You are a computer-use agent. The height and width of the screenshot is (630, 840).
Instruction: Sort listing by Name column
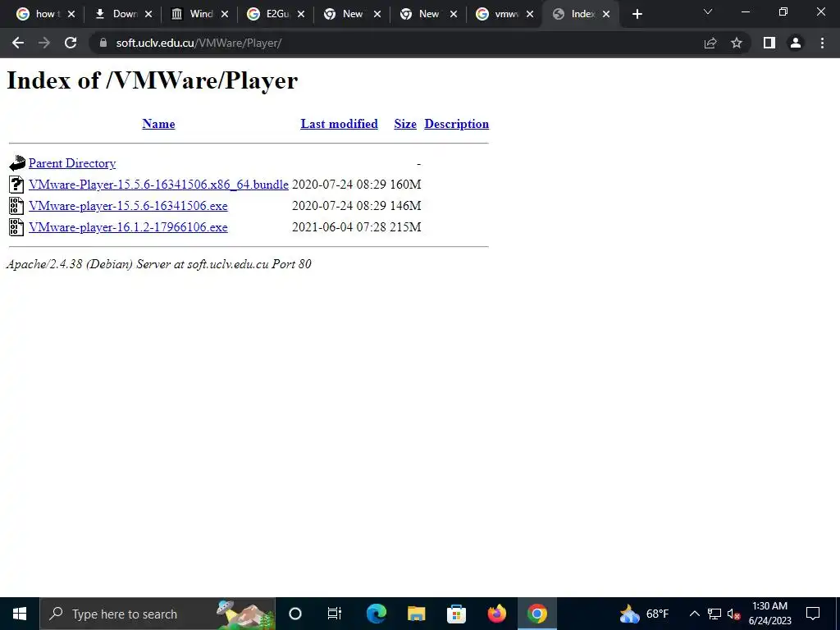click(158, 124)
